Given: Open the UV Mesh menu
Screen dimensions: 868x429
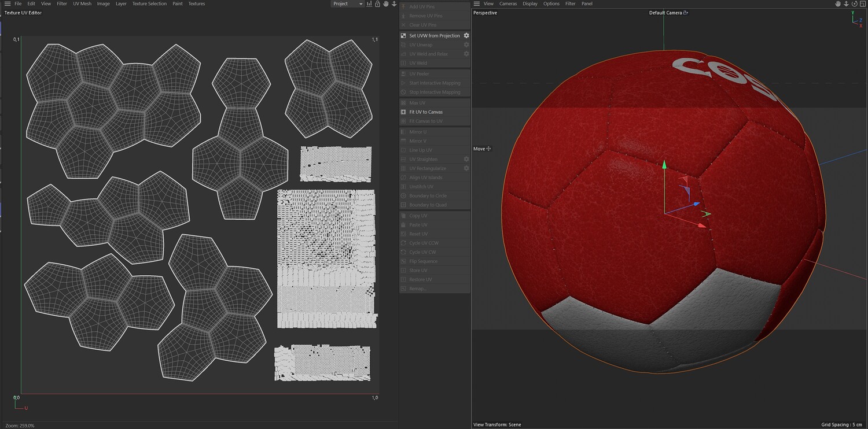Looking at the screenshot, I should (x=82, y=3).
